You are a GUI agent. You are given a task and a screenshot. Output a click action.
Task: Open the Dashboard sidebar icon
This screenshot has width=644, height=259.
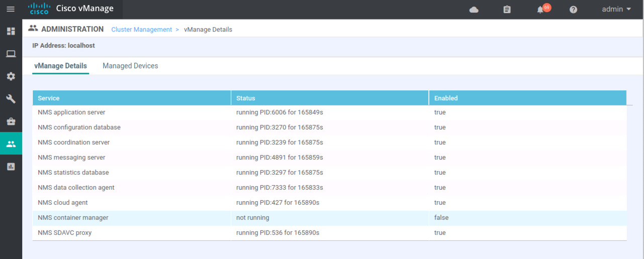(x=11, y=31)
